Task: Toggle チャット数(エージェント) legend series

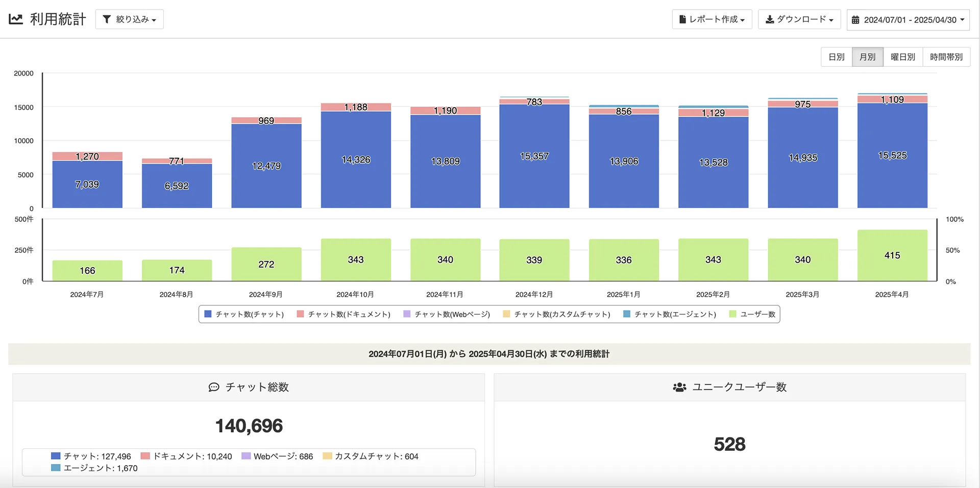Action: pyautogui.click(x=670, y=314)
